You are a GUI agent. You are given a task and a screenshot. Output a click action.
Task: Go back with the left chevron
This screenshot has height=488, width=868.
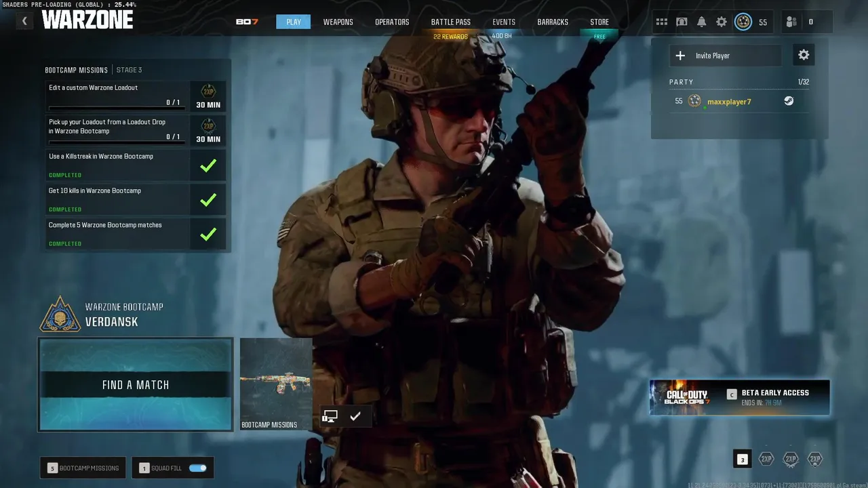coord(24,21)
